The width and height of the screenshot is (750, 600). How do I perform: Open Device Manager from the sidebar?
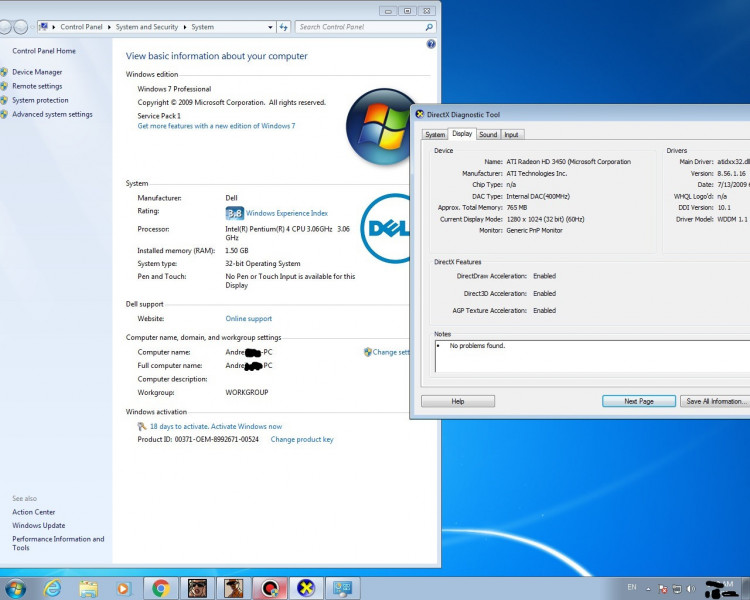tap(37, 72)
